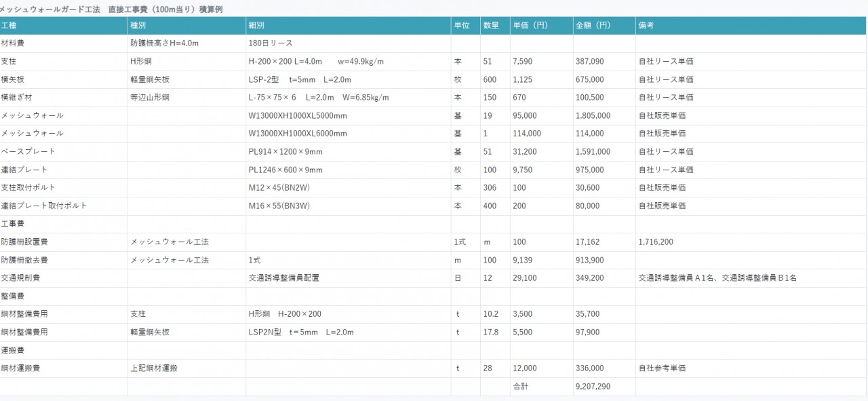The height and width of the screenshot is (401, 868).
Task: Select the 材料費 row label
Action: tap(14, 43)
